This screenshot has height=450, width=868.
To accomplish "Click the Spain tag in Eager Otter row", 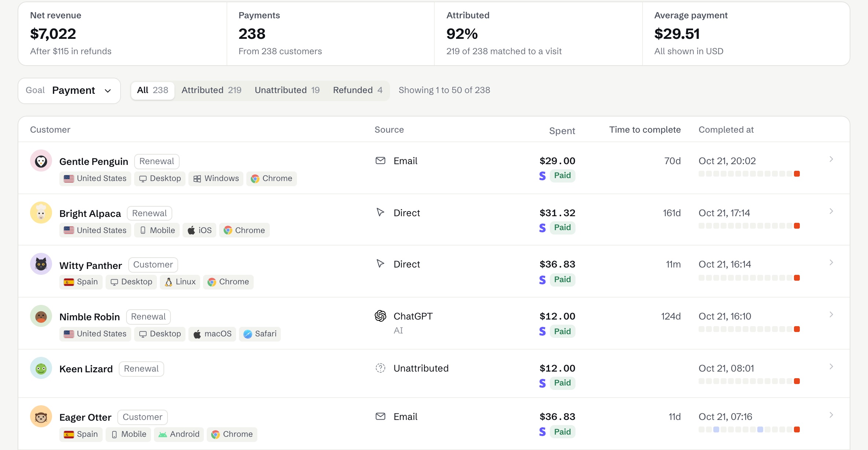I will [x=81, y=434].
